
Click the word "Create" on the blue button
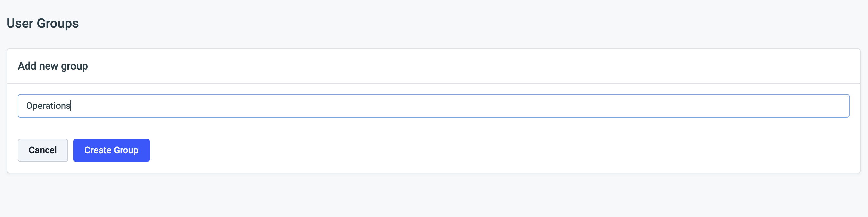[98, 150]
